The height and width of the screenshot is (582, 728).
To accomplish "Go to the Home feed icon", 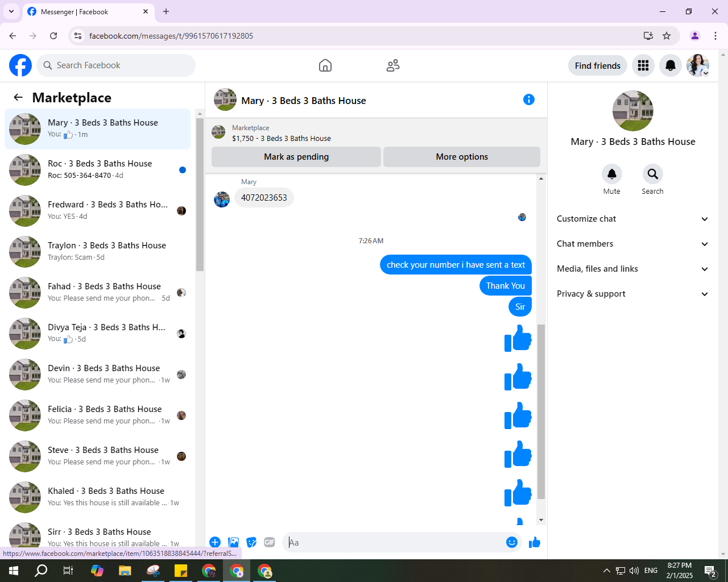I will (x=325, y=65).
